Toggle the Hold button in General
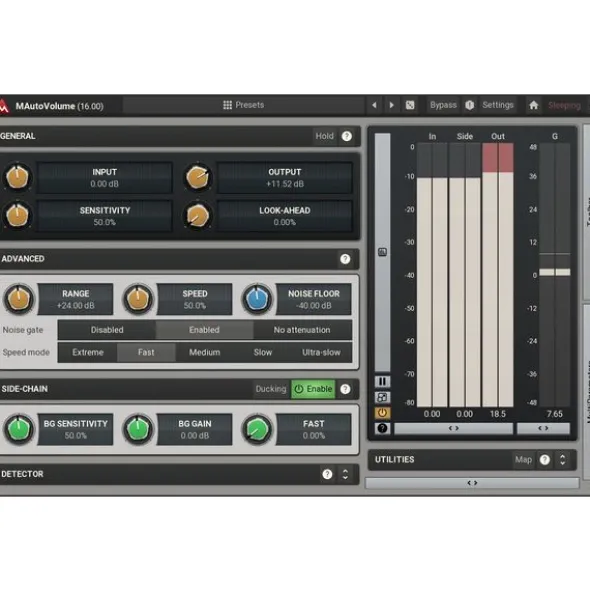Image resolution: width=590 pixels, height=591 pixels. [x=324, y=136]
